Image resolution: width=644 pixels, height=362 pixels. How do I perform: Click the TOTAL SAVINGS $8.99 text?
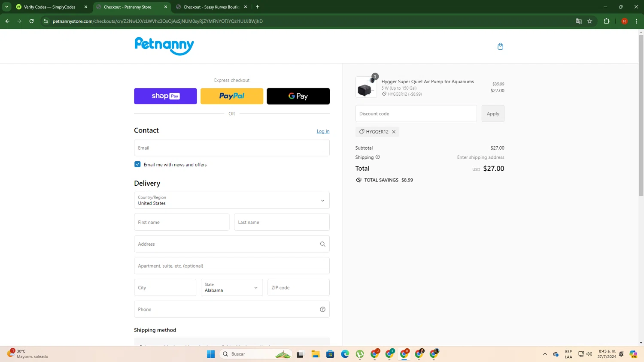click(x=389, y=180)
